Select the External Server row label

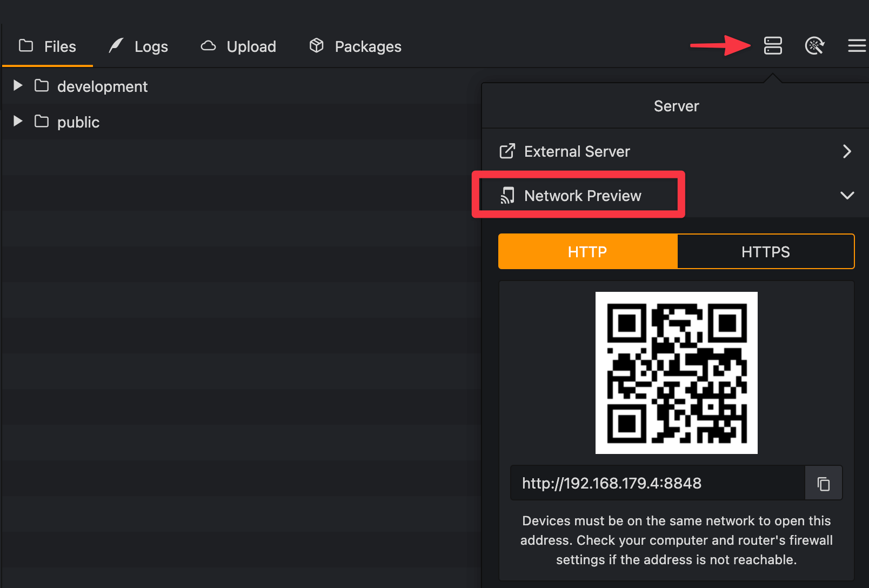pos(577,151)
